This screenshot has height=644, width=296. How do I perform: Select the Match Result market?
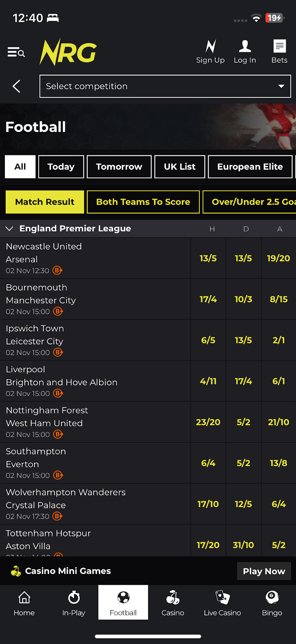45,202
